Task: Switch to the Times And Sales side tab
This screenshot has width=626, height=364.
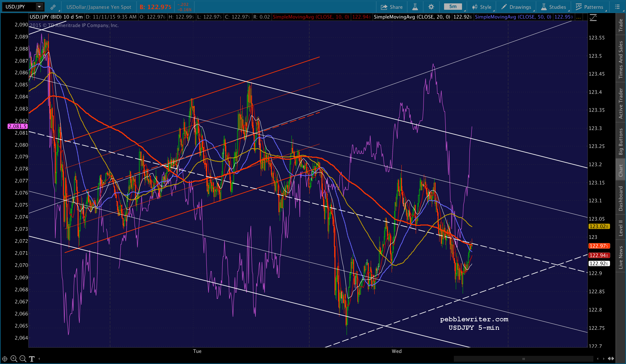Action: [621, 60]
